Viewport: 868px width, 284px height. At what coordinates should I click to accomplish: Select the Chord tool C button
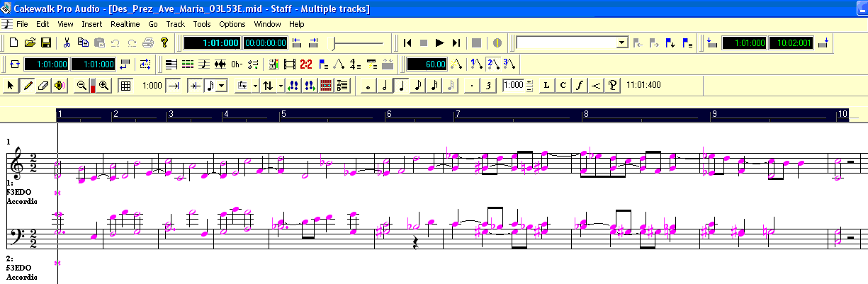[x=563, y=86]
